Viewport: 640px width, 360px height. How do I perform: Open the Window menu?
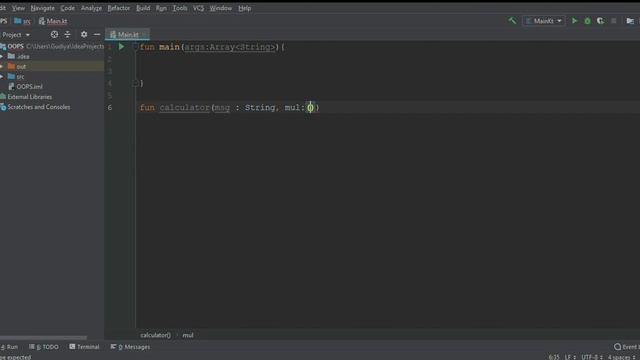[x=220, y=8]
